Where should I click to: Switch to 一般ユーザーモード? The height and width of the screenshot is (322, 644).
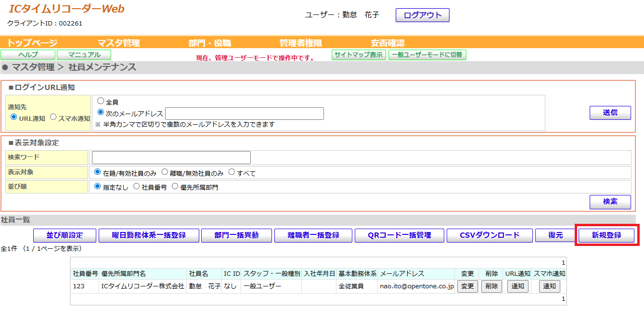tap(427, 55)
